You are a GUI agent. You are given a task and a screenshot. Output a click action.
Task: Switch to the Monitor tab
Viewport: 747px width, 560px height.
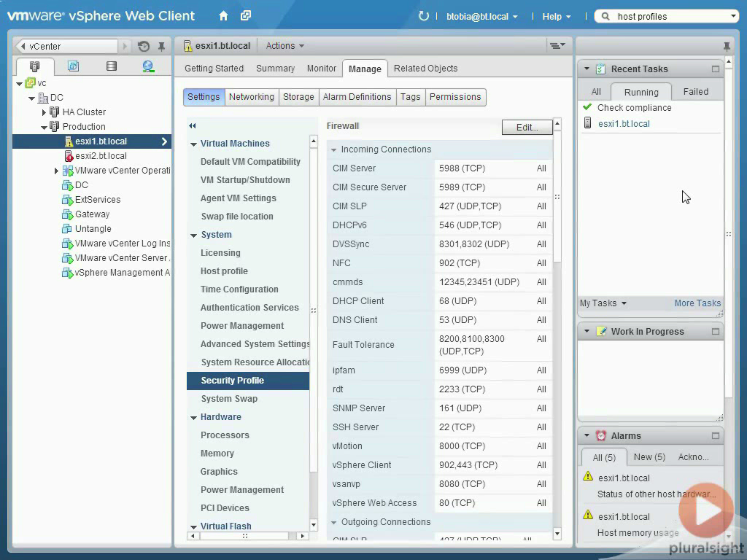(322, 69)
